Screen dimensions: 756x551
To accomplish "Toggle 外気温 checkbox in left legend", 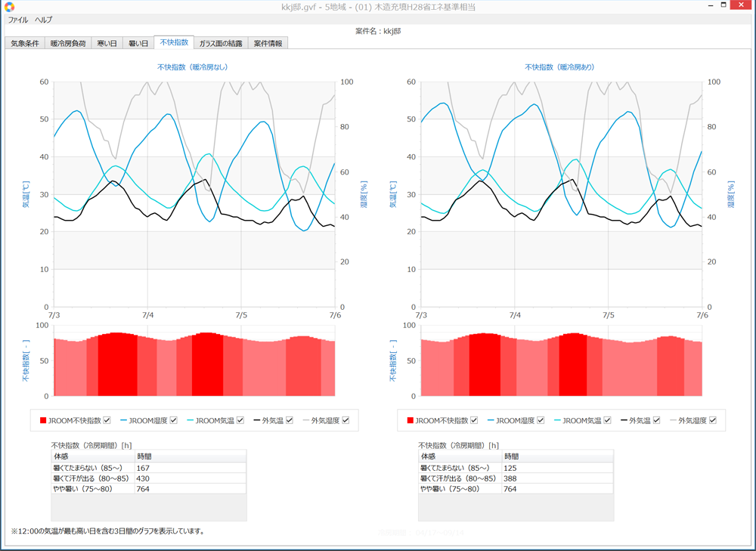I will pyautogui.click(x=290, y=420).
